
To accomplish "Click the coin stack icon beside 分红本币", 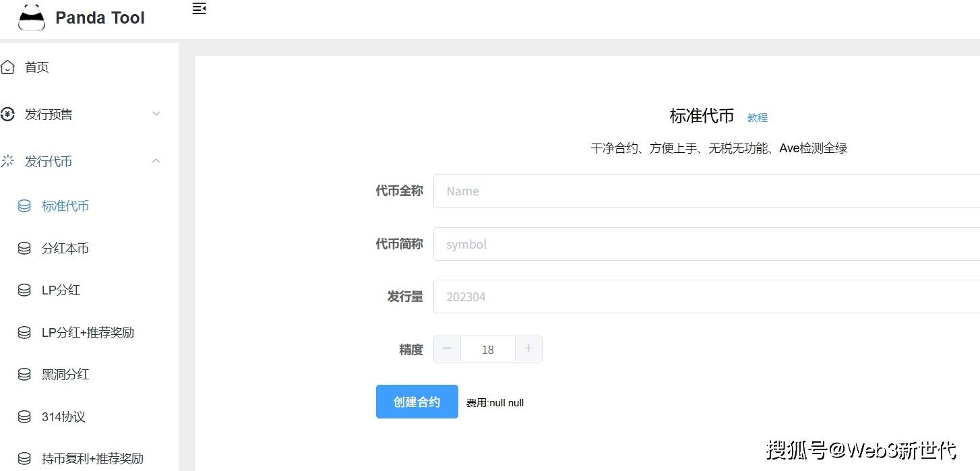I will pyautogui.click(x=24, y=249).
